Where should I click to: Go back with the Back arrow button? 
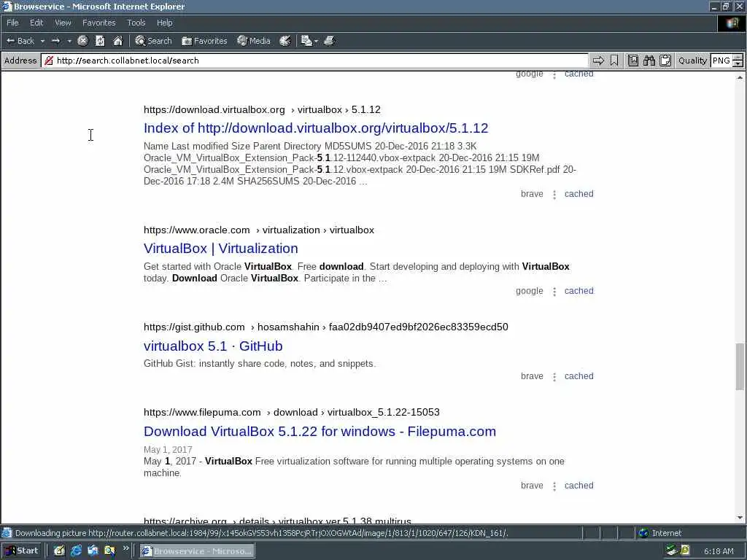pos(20,41)
